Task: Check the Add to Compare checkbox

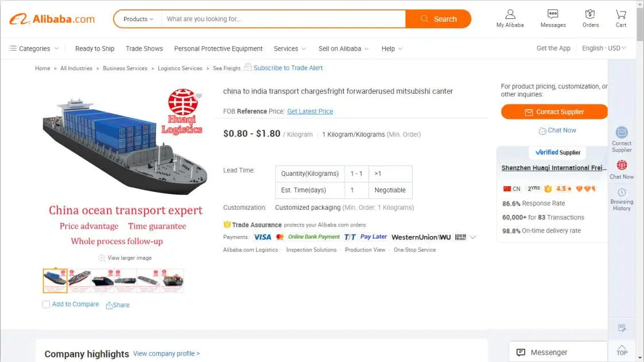Action: (46, 305)
